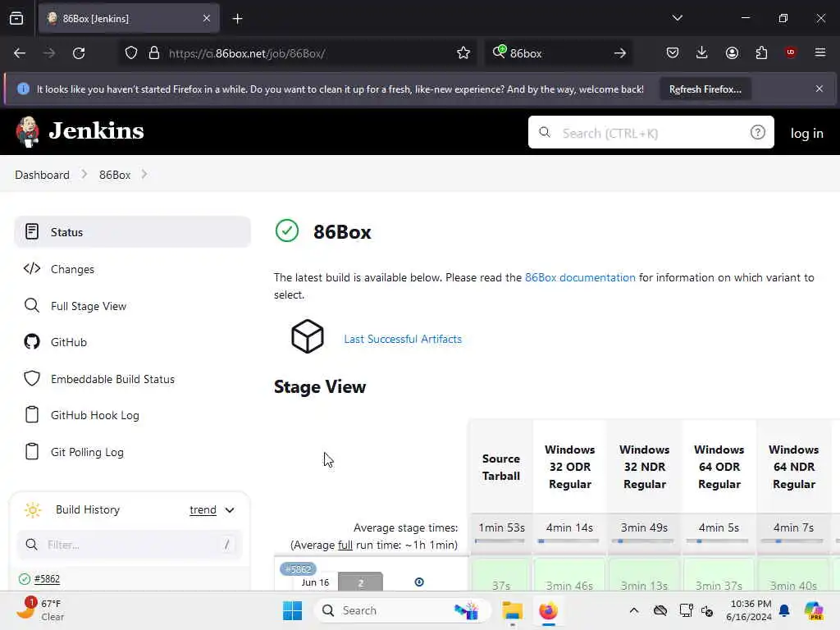Viewport: 840px width, 630px height.
Task: Focus the build history Filter field
Action: pyautogui.click(x=130, y=545)
